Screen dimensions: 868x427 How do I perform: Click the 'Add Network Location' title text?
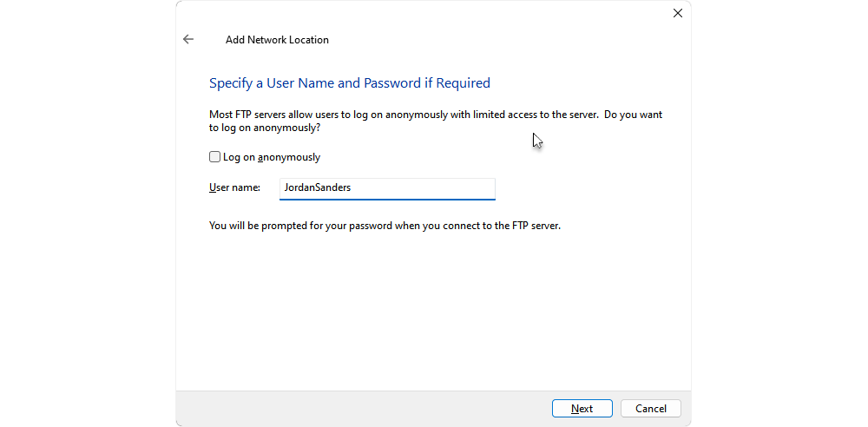click(278, 40)
